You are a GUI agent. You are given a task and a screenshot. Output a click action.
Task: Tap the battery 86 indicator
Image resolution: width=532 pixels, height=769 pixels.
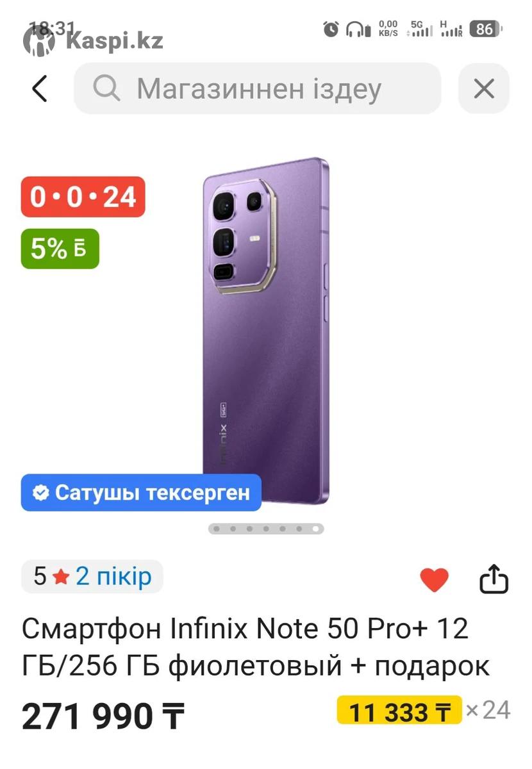(486, 29)
